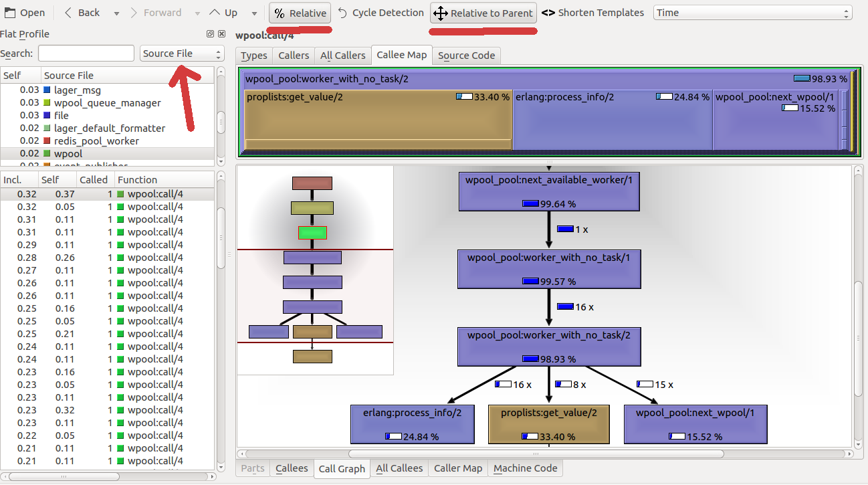Expand the Back history dropdown arrow
Screen dimensions: 868x485
coord(116,13)
